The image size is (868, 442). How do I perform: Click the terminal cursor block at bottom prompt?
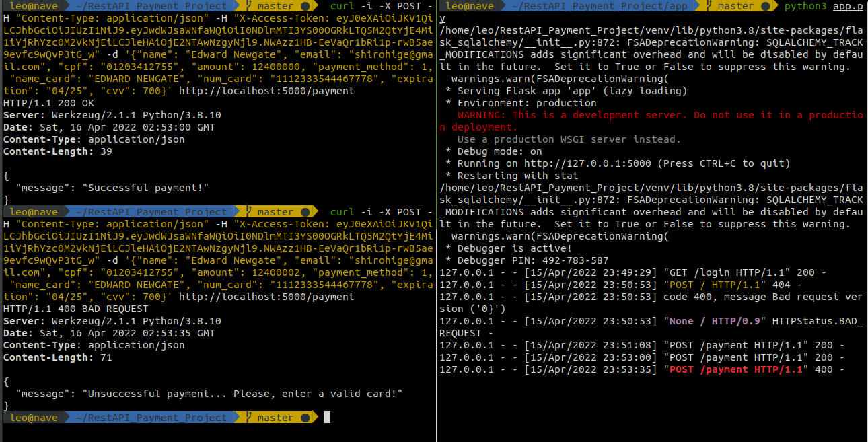point(327,417)
